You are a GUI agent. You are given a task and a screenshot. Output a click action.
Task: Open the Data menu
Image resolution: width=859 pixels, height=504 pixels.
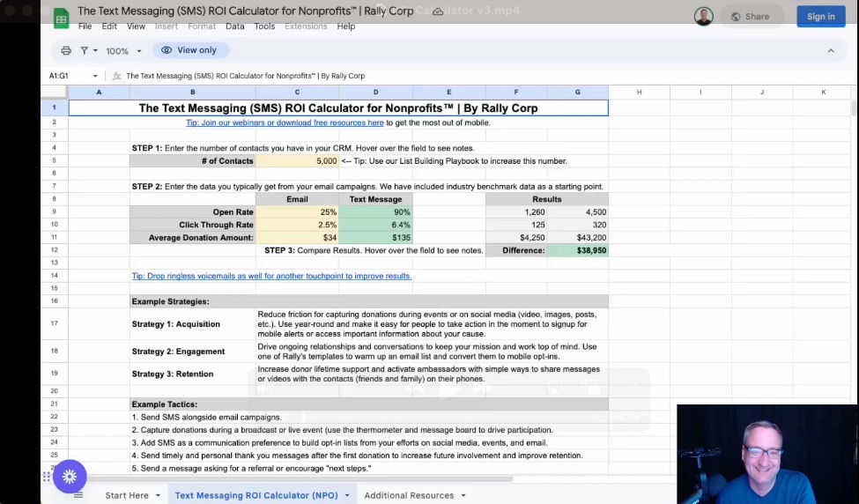pos(234,26)
